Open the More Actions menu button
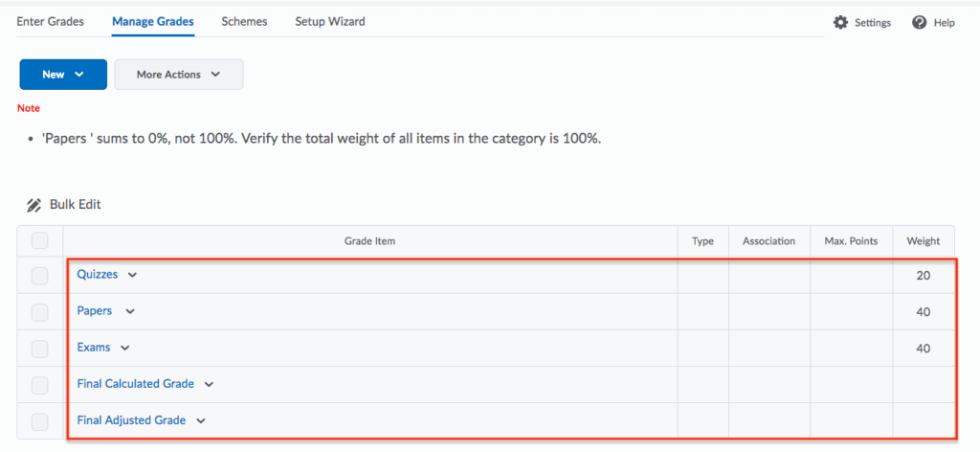Screen dimensions: 980x452 (x=178, y=75)
